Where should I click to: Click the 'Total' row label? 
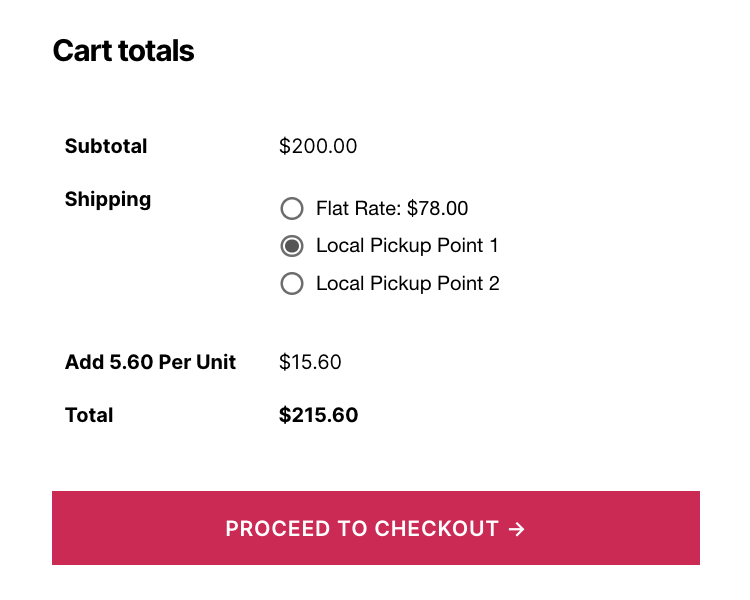coord(89,415)
